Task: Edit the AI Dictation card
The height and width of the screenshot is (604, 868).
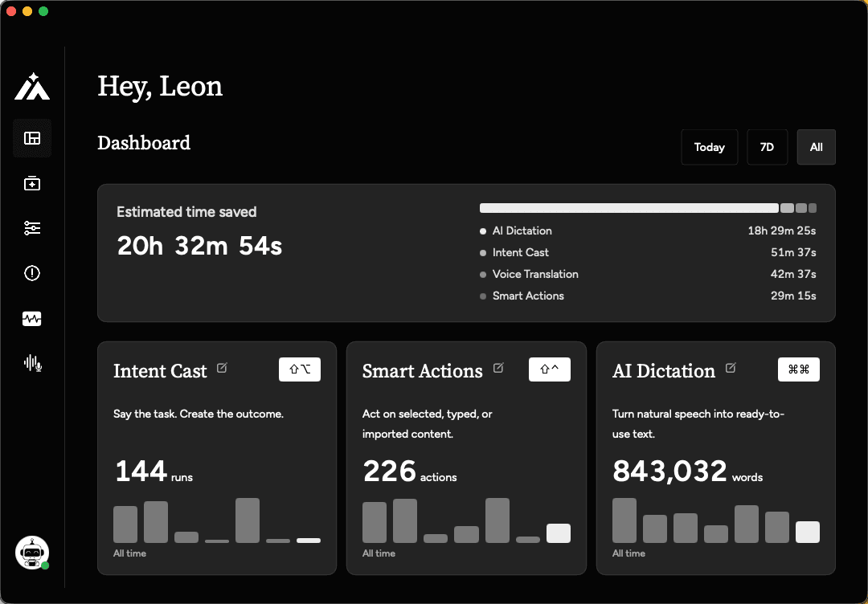Action: pyautogui.click(x=731, y=368)
